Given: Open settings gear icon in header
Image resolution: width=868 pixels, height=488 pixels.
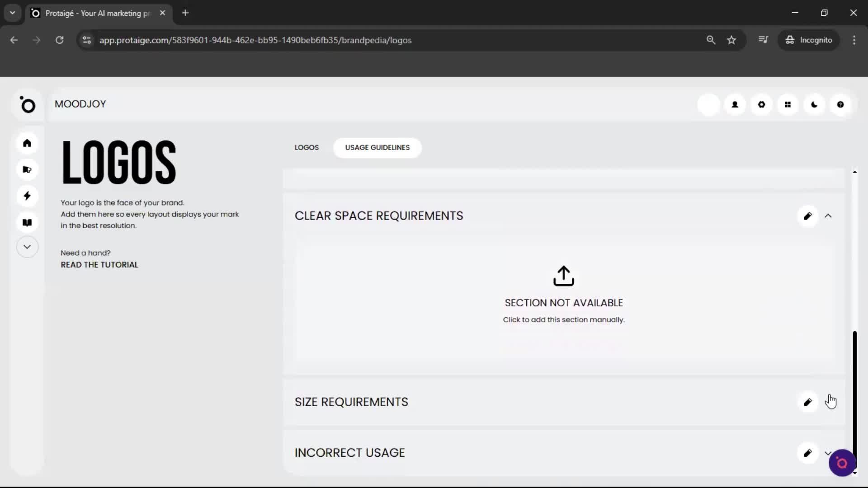Looking at the screenshot, I should (761, 104).
